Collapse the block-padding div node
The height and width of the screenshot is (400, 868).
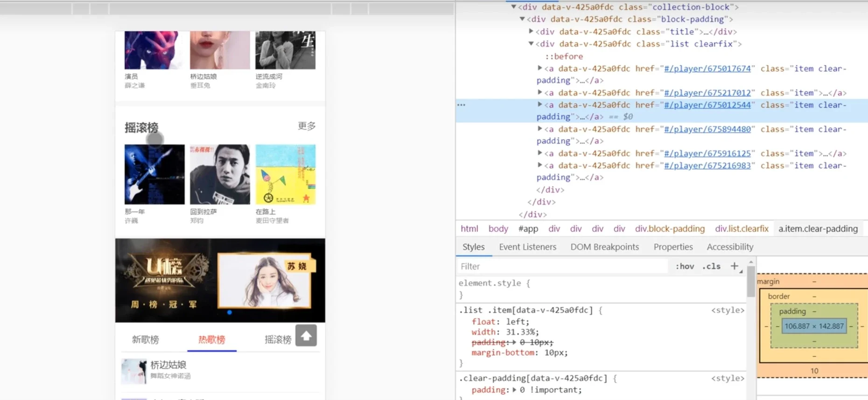(x=522, y=19)
